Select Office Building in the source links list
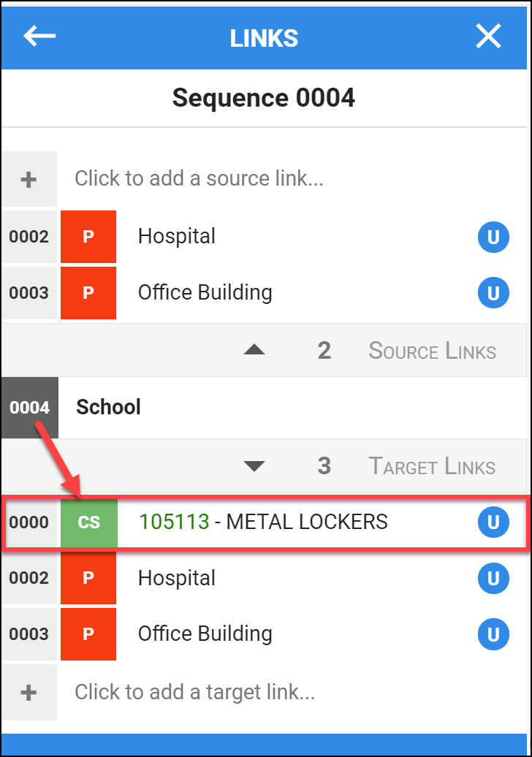 [x=205, y=292]
